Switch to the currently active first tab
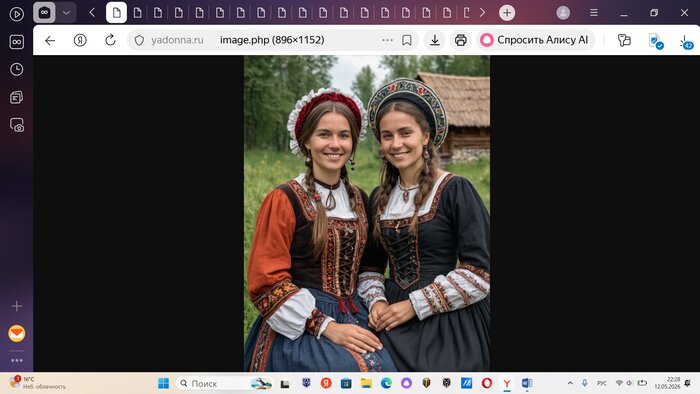 coord(117,13)
